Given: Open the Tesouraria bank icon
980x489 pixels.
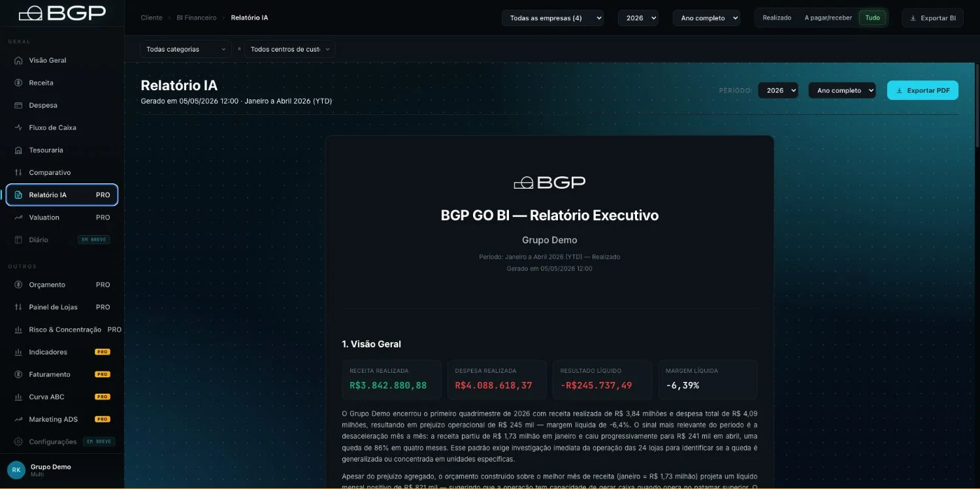Looking at the screenshot, I should [18, 150].
